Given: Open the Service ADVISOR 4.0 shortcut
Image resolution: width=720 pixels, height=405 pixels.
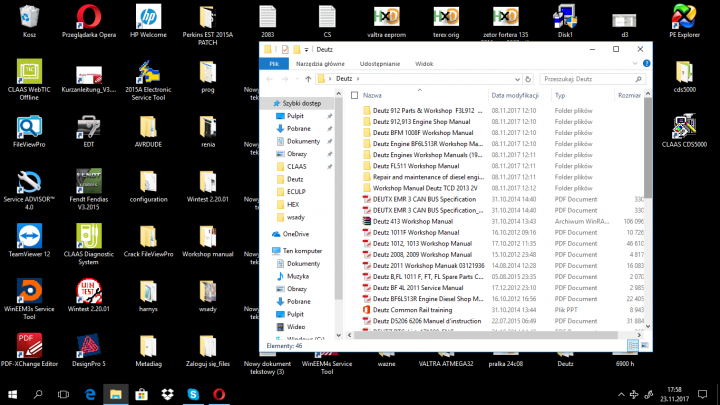Looking at the screenshot, I should click(30, 181).
